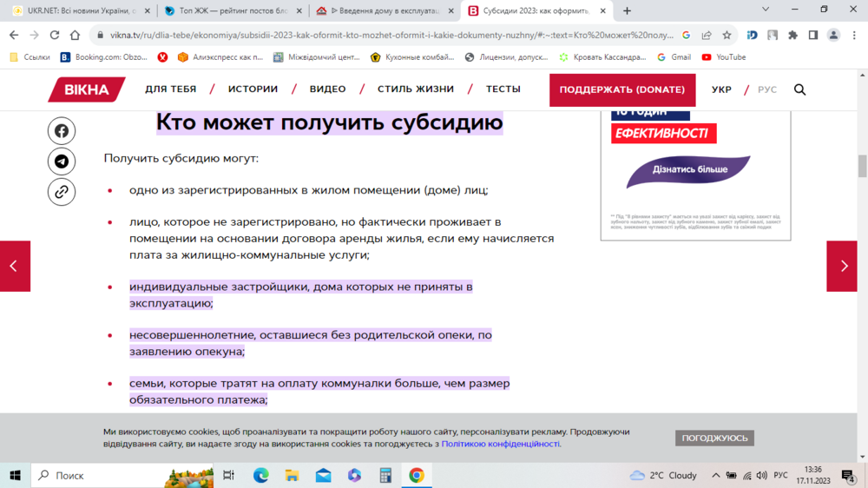Click the address bar URL field
The image size is (868, 488).
[391, 35]
